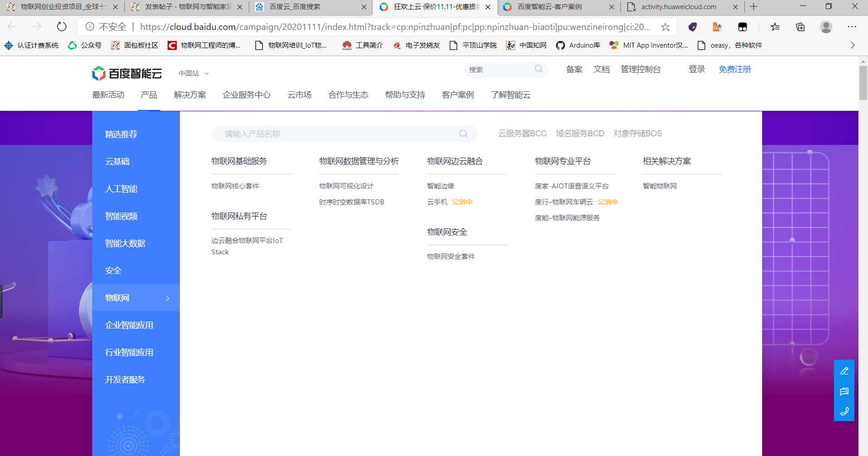Click 云服务器BCC quick link
This screenshot has height=456, width=868.
[522, 134]
